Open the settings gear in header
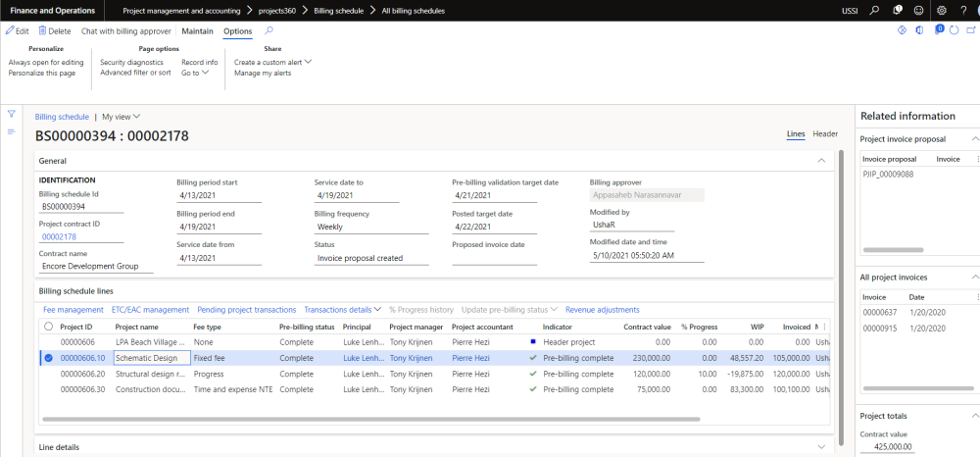The height and width of the screenshot is (457, 980). point(941,10)
